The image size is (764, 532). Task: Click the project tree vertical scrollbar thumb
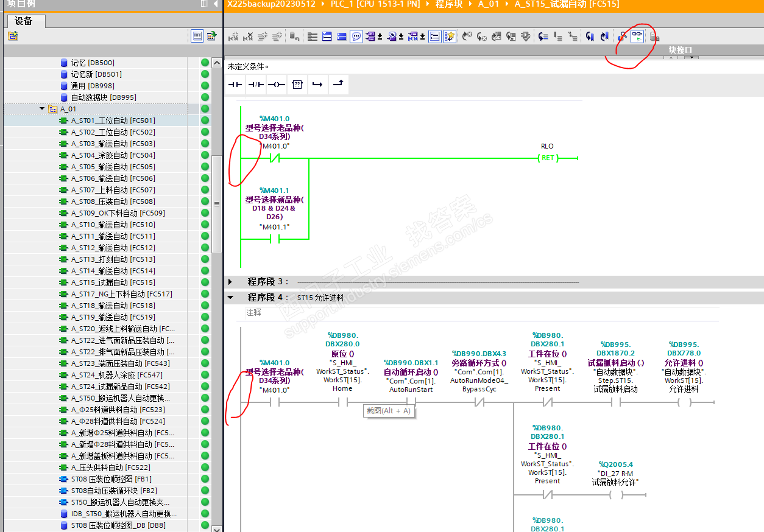pos(217,204)
